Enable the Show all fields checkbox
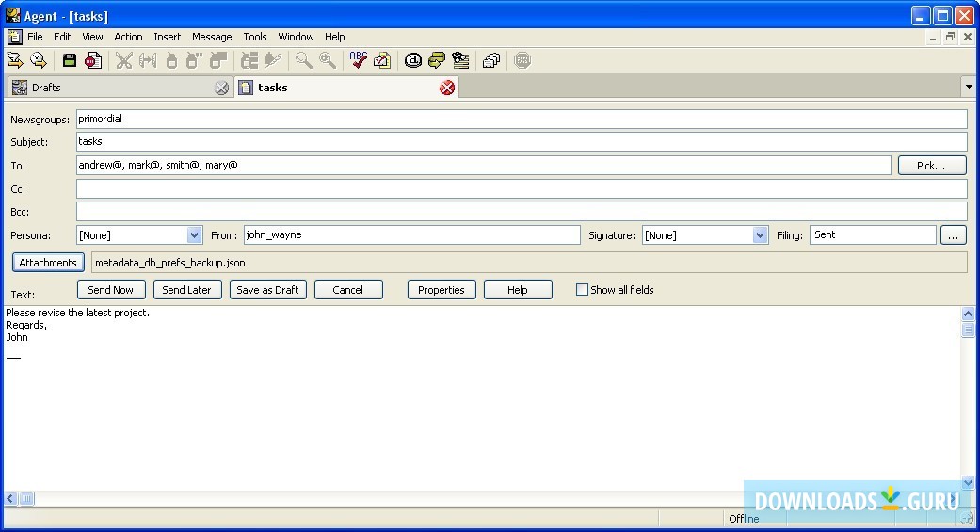Image resolution: width=980 pixels, height=532 pixels. pyautogui.click(x=582, y=289)
